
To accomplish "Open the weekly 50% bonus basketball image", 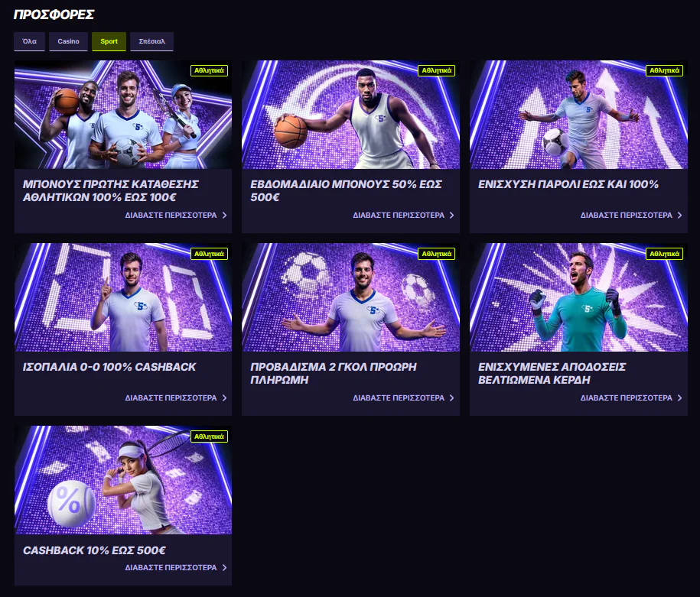I will [351, 115].
